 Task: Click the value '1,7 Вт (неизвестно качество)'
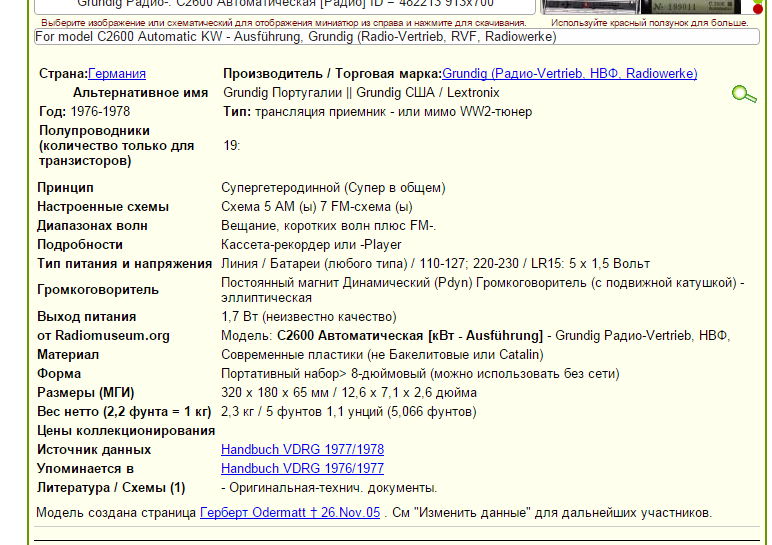point(309,317)
